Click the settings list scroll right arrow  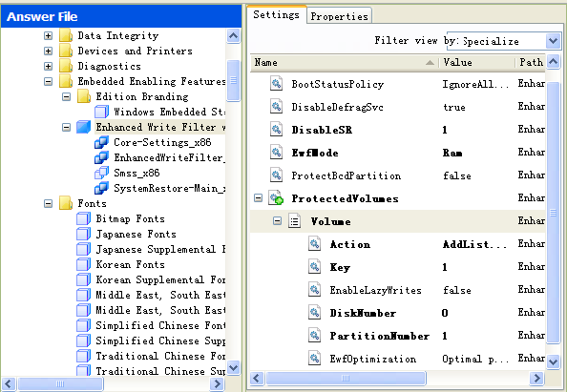click(537, 379)
